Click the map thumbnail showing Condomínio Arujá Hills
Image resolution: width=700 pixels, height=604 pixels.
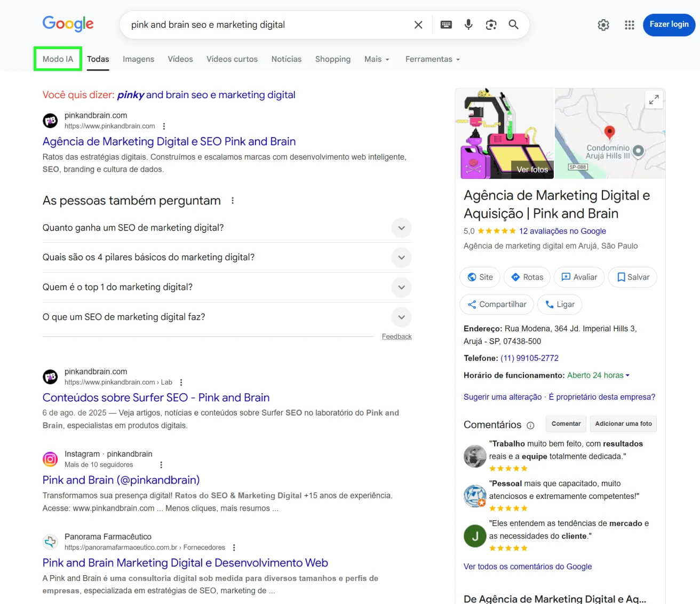(x=610, y=133)
